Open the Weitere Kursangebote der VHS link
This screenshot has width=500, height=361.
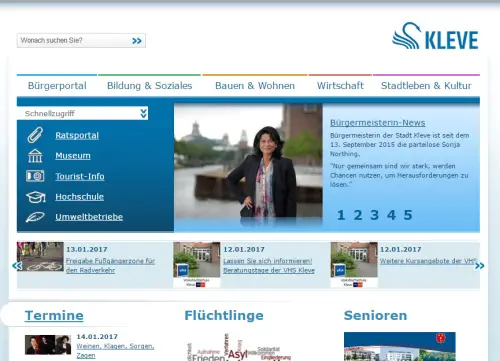(x=428, y=261)
